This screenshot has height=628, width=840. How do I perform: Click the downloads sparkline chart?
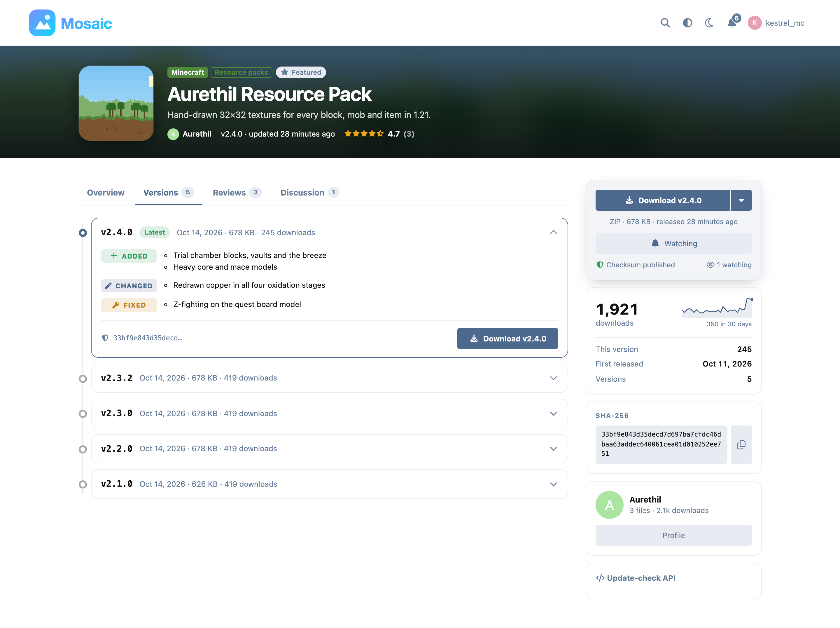pos(717,308)
